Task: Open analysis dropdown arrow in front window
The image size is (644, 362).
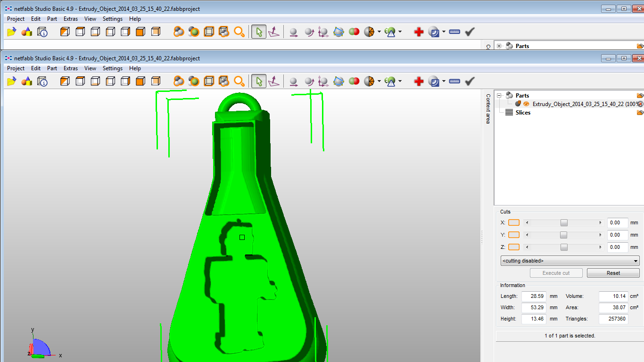Action: pos(400,81)
